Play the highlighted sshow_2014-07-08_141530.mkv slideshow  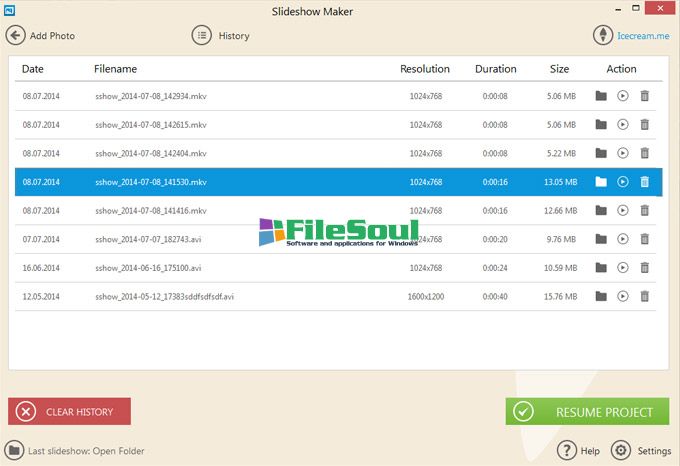(623, 182)
